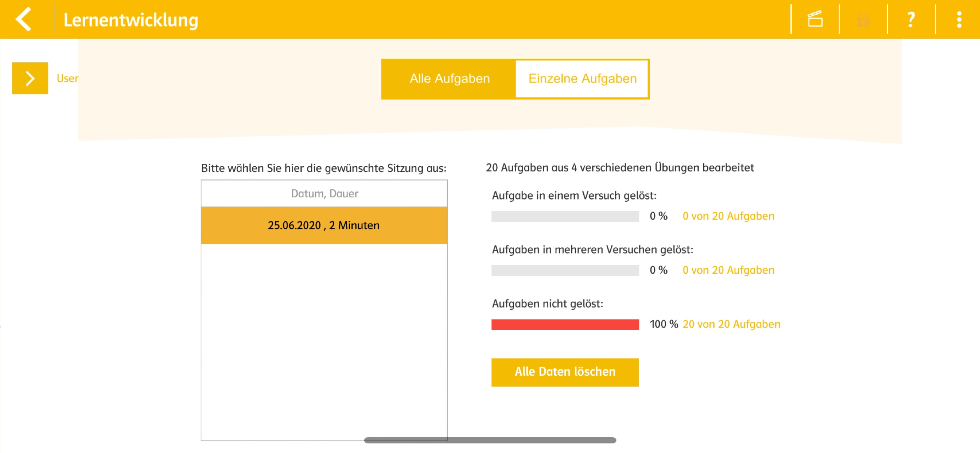The width and height of the screenshot is (980, 453).
Task: Click '20 von 20 Aufgaben' text
Action: [x=731, y=324]
